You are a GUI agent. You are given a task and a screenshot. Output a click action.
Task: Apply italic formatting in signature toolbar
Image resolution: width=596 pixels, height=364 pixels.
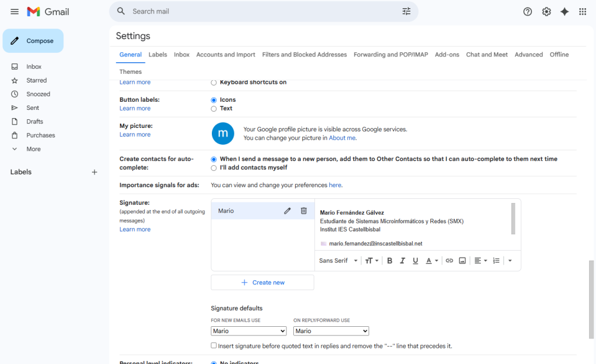(402, 260)
